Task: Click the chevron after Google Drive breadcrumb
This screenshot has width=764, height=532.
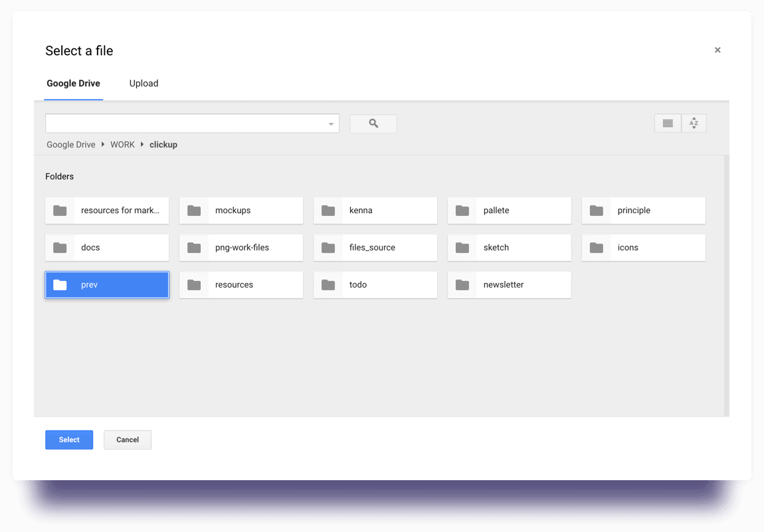Action: pyautogui.click(x=103, y=144)
